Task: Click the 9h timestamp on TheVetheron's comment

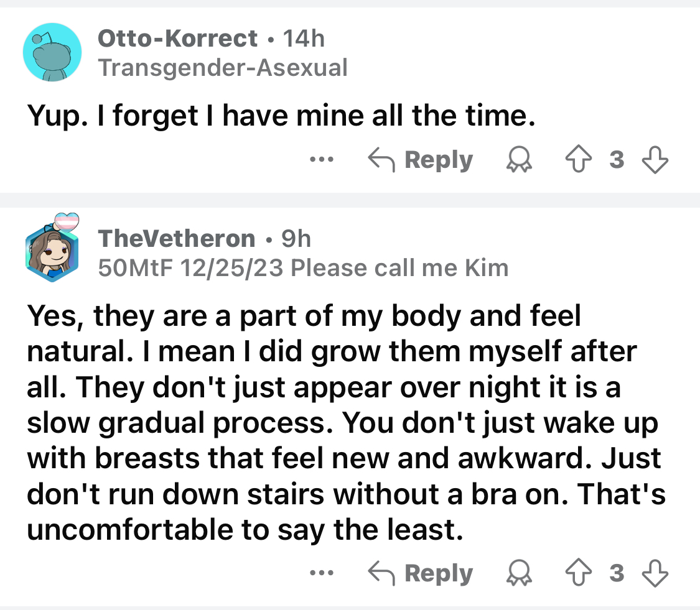Action: coord(296,238)
